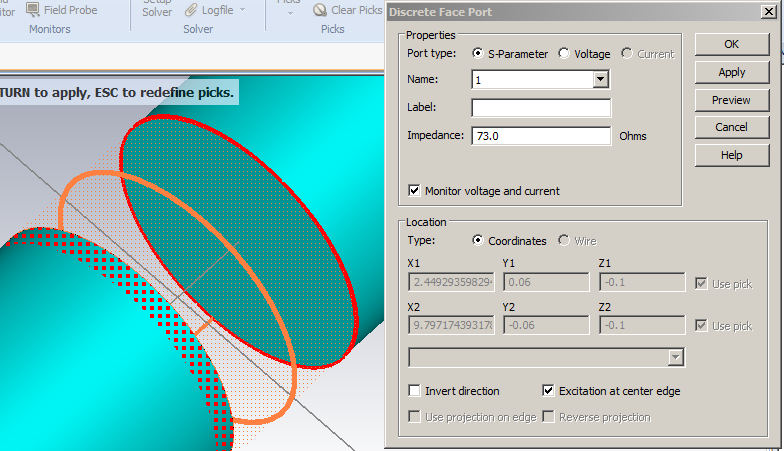The width and height of the screenshot is (784, 451).
Task: Open the Name dropdown list
Action: [600, 80]
